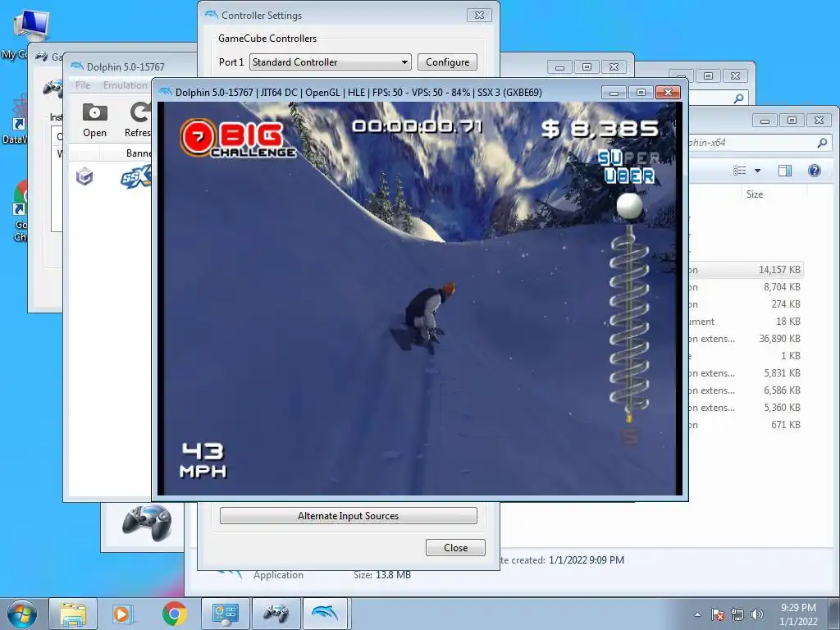
Task: Click the game controllers taskbar icon
Action: click(276, 614)
